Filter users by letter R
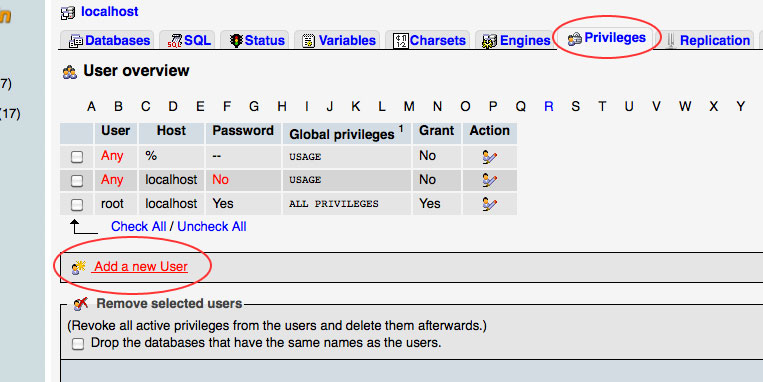Screen dimensions: 763x382 548,106
